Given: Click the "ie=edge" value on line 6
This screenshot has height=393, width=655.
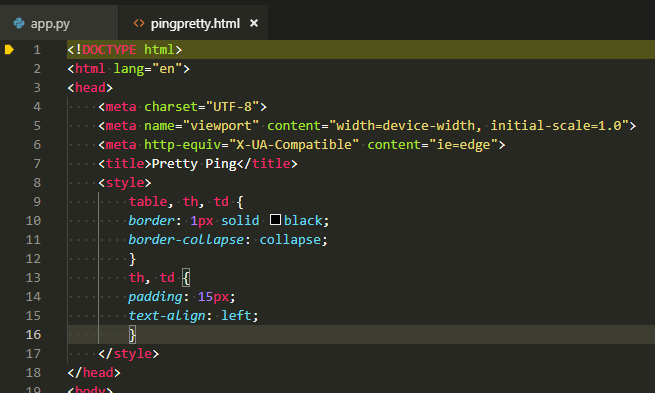Looking at the screenshot, I should (x=463, y=145).
